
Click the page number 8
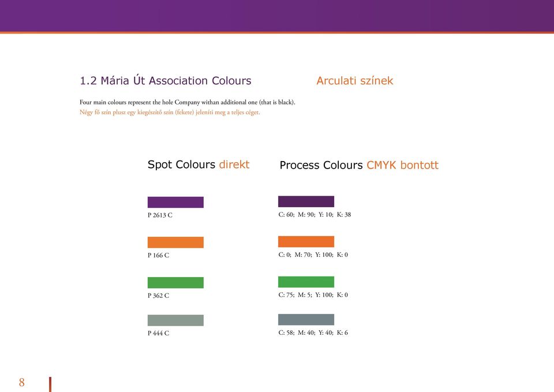[22, 382]
